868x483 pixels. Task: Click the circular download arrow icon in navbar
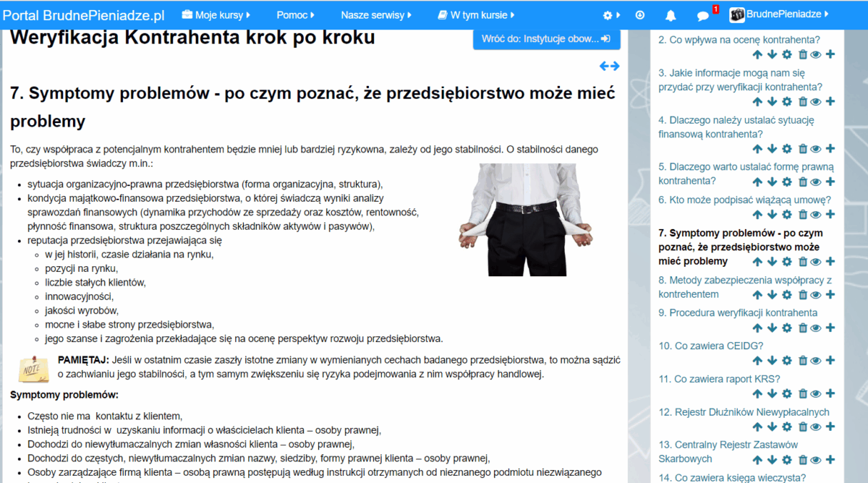[639, 15]
